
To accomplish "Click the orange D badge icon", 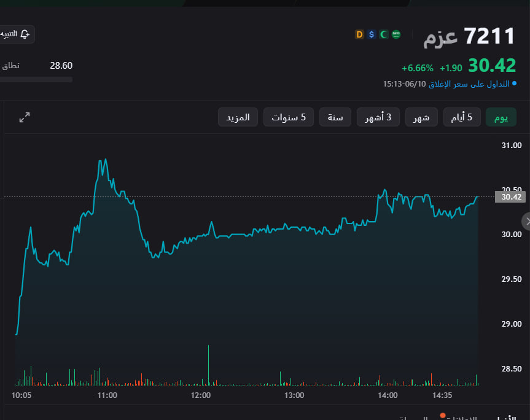I will [359, 34].
